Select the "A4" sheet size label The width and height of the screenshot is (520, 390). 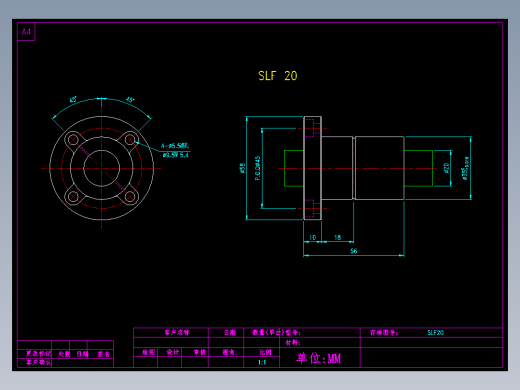[x=26, y=32]
